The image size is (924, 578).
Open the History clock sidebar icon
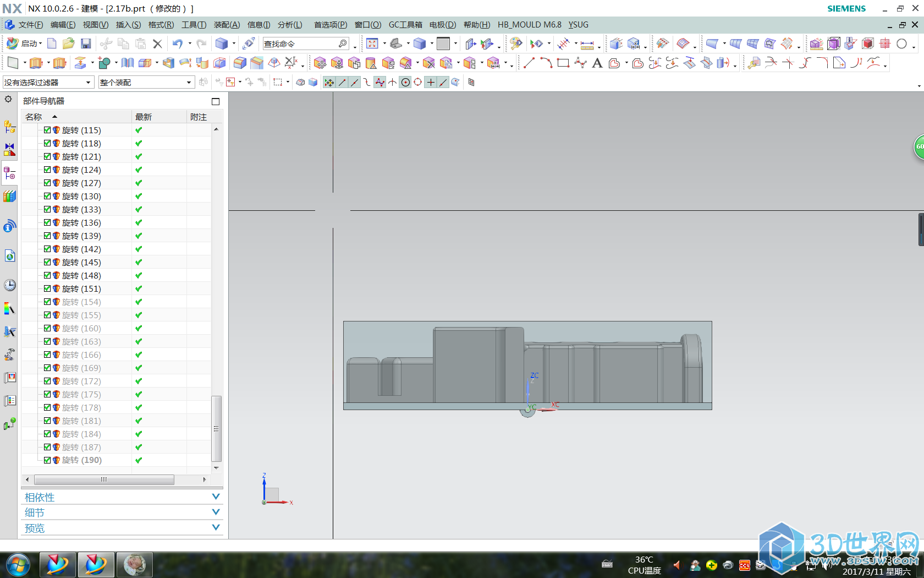click(x=10, y=285)
